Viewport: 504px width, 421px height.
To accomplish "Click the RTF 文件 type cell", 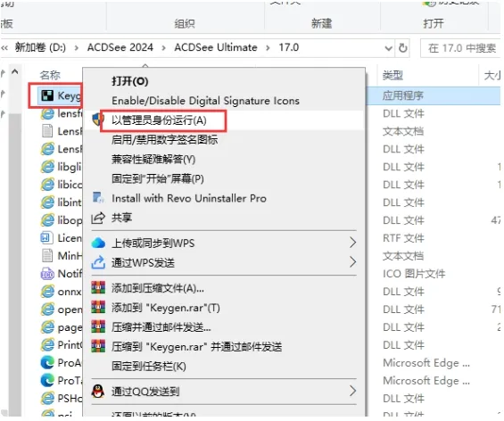I will 403,238.
